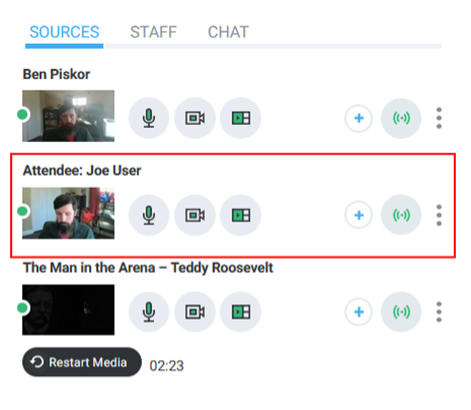This screenshot has height=410, width=471.
Task: Click Joe User's layout view icon
Action: (x=241, y=215)
